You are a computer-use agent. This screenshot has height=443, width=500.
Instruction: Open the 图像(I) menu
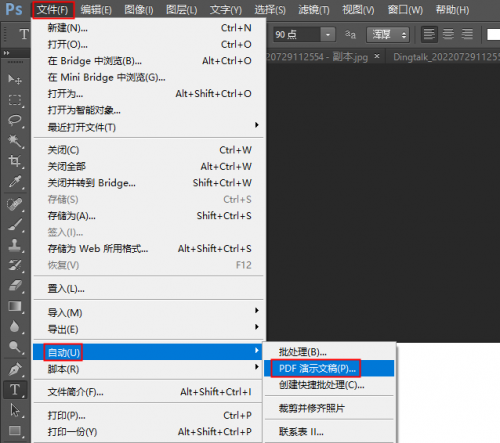(139, 10)
